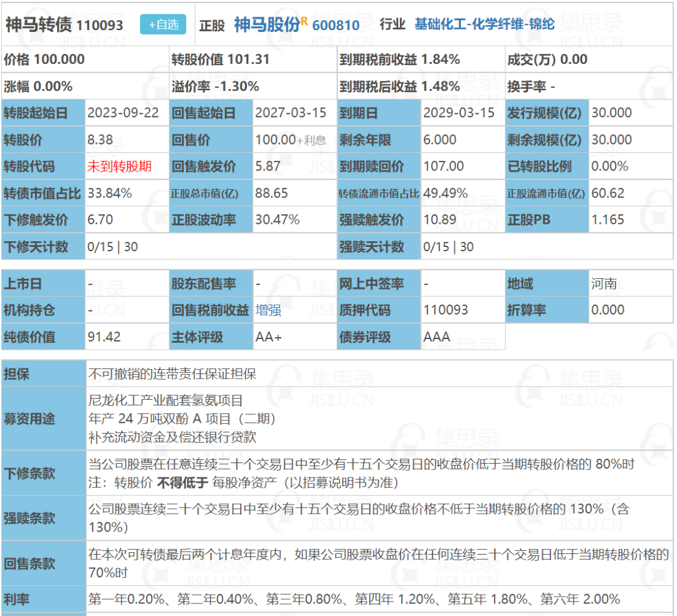Click the 增强 link for 回售税前收益
Viewport: 677px width, 616px height.
click(268, 310)
